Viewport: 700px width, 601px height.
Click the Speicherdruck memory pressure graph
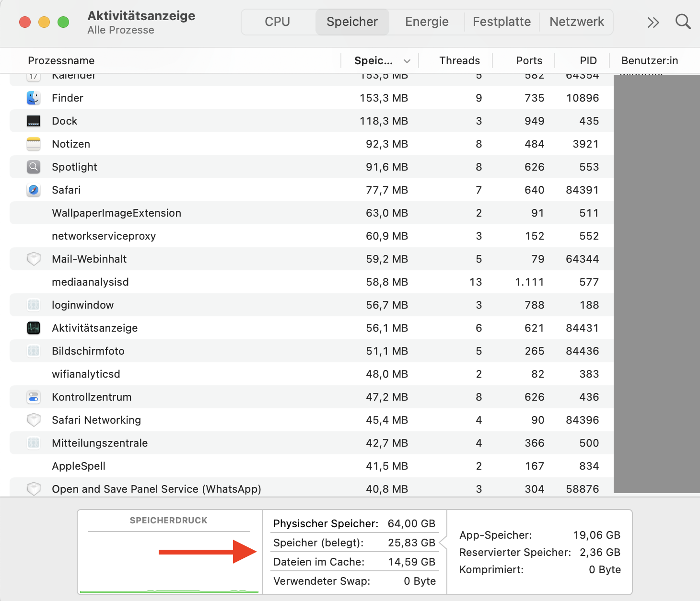(169, 561)
